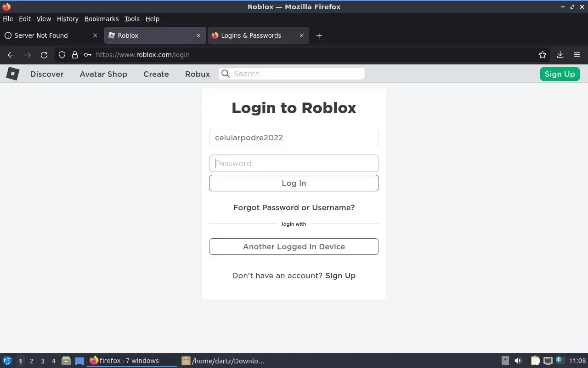Open the Avatar Shop link

[103, 74]
